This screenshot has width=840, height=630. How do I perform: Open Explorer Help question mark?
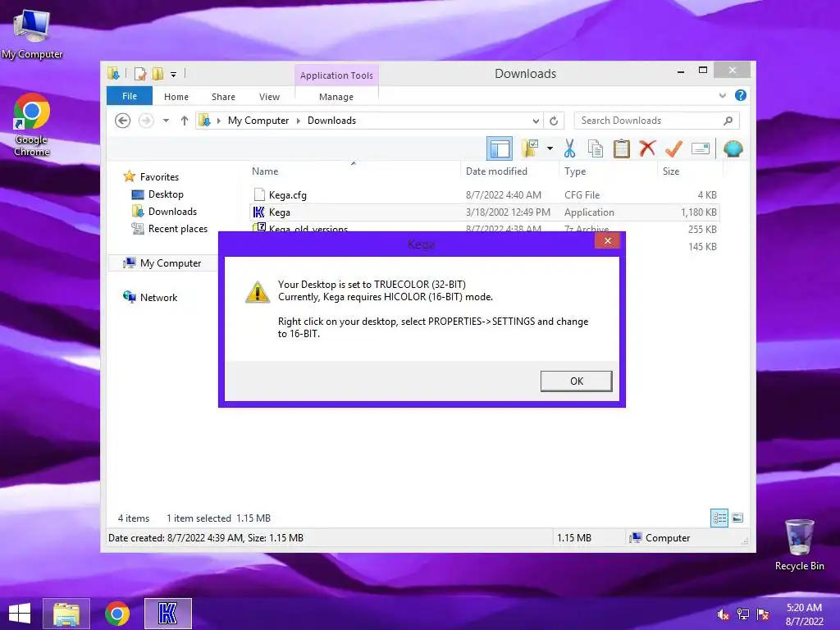click(741, 95)
